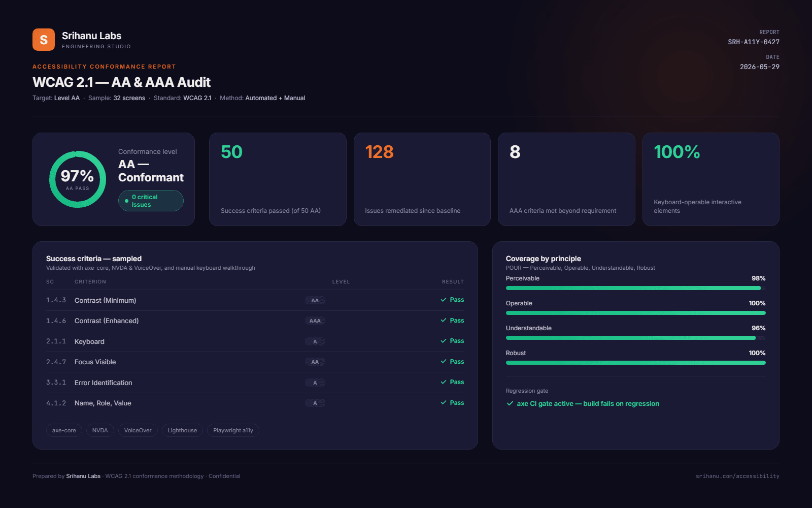
Task: Click the 50 success criteria passed card
Action: 278,179
